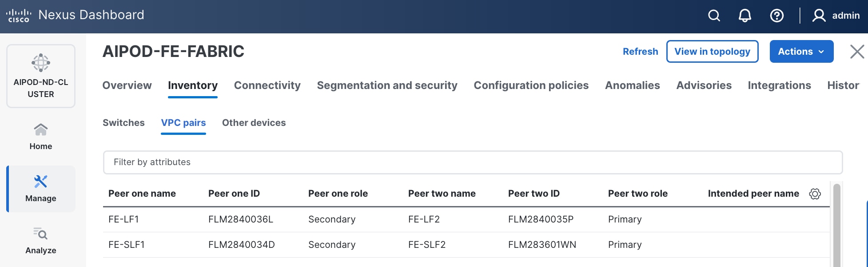Screen dimensions: 868x267
Task: Open the search magnifier icon
Action: (714, 16)
